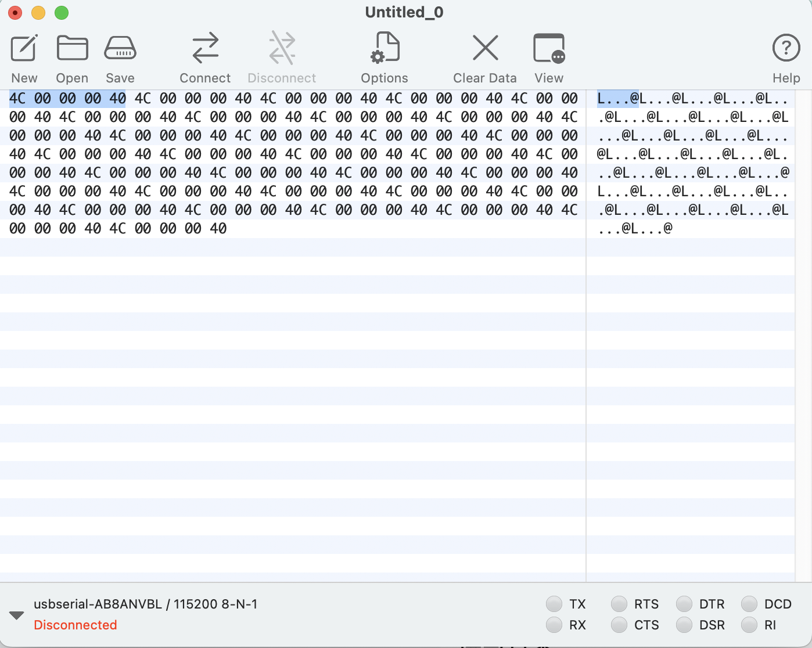The width and height of the screenshot is (812, 648).
Task: Click the last ASCII line ...@L...@
Action: click(x=635, y=228)
